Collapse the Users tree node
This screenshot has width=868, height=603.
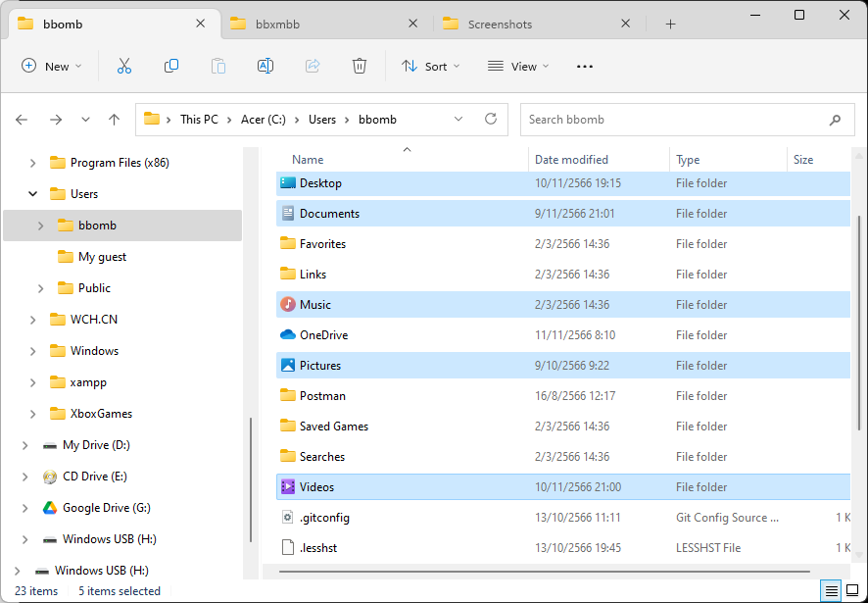33,194
